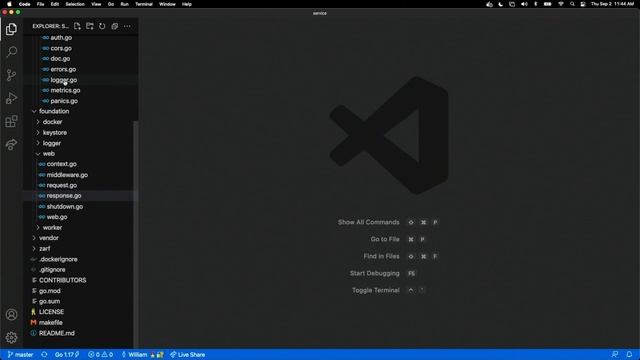The image size is (640, 360).
Task: Synchronize changes from the status bar
Action: pyautogui.click(x=44, y=355)
